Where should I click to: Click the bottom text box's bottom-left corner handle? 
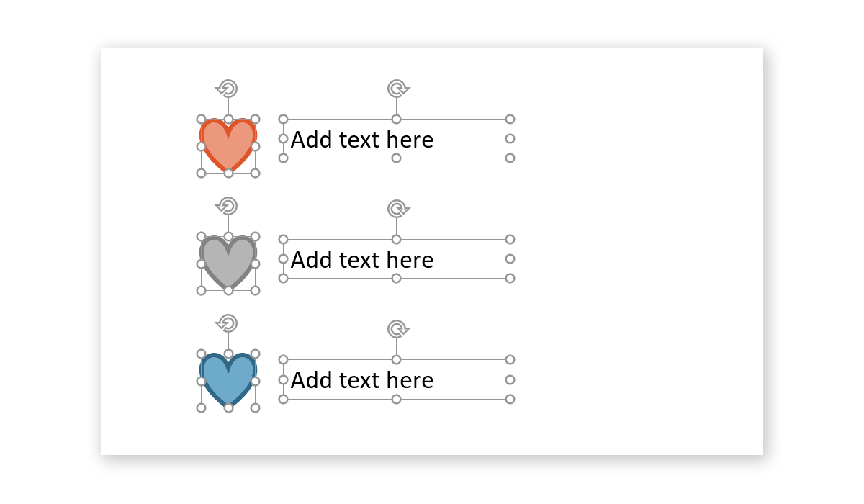(283, 399)
